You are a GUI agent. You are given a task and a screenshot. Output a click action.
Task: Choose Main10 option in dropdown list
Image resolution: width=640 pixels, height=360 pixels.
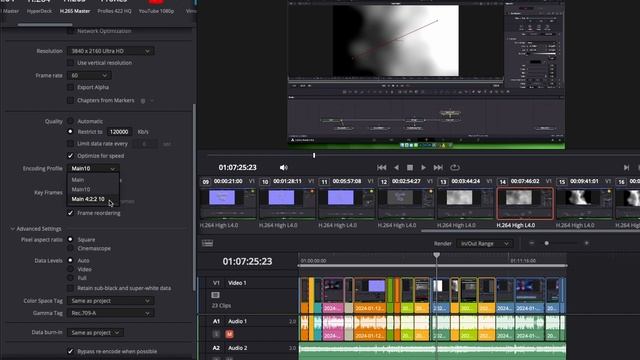click(93, 189)
